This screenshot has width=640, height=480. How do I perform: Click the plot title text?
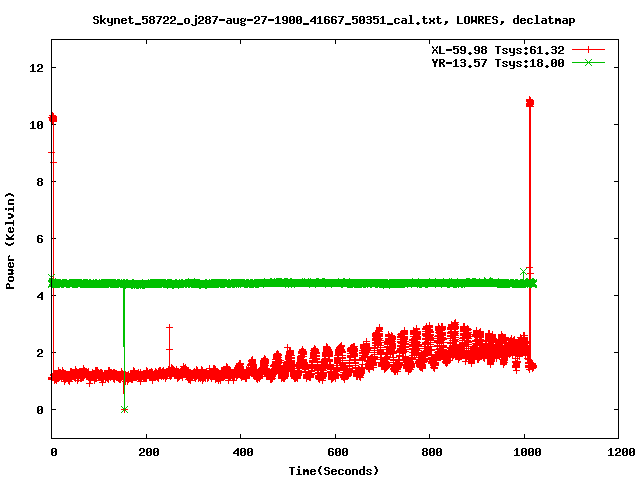(x=333, y=20)
